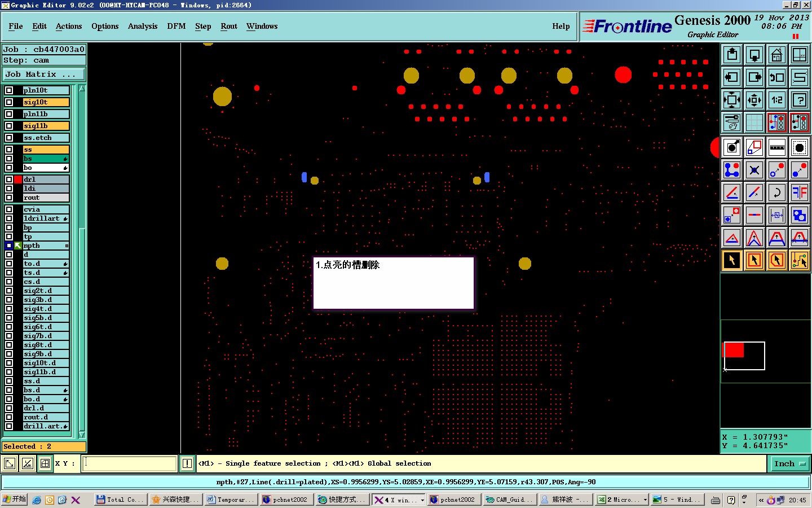Click the home view icon
Viewport: 812px width, 508px height.
coord(777,55)
